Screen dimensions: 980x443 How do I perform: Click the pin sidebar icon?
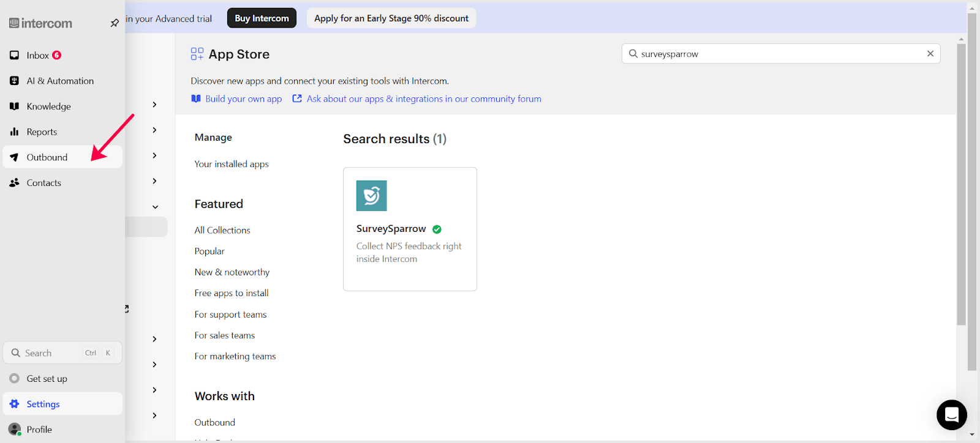[115, 23]
